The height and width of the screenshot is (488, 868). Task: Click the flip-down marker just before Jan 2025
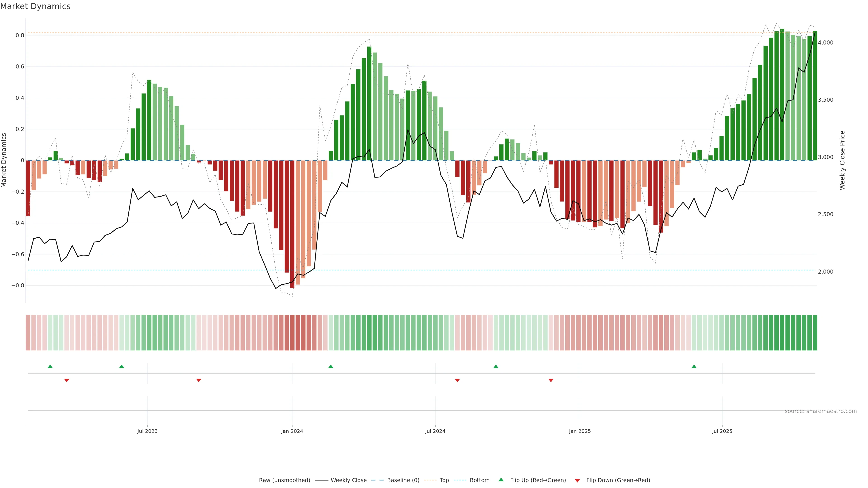point(551,380)
